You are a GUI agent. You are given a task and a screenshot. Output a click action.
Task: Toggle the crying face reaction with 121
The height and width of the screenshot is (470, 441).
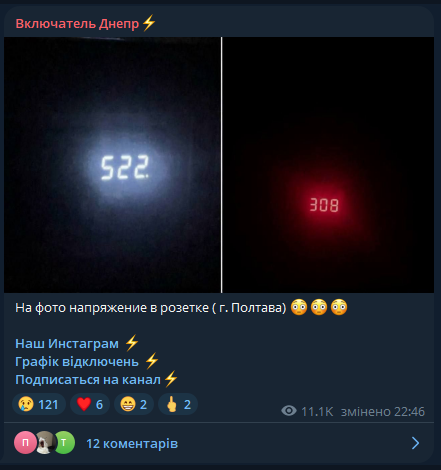39,404
